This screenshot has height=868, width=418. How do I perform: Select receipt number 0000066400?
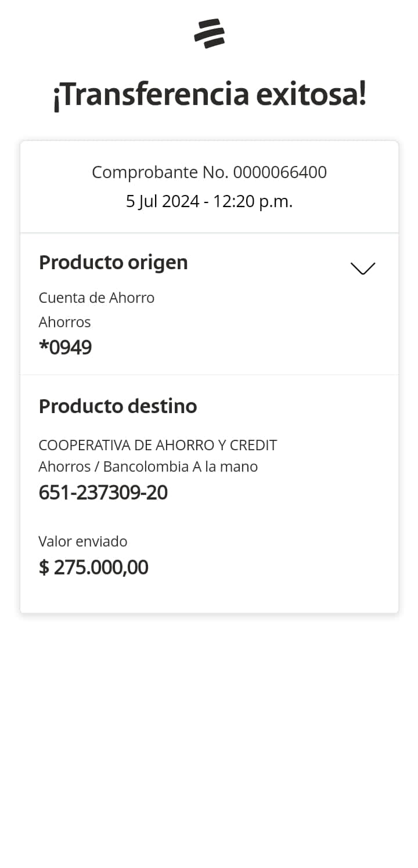click(x=280, y=172)
